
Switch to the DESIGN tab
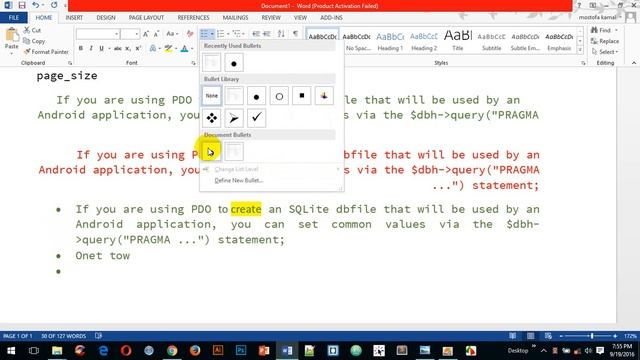[106, 18]
